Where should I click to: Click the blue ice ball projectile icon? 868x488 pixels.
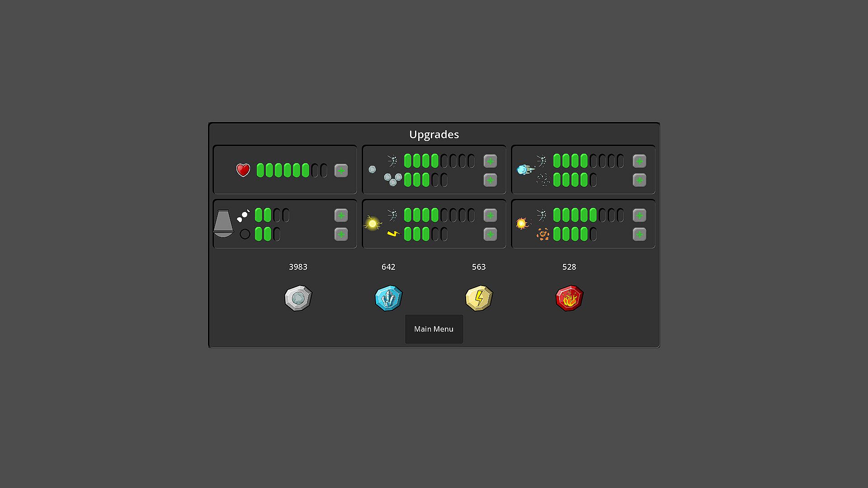524,170
